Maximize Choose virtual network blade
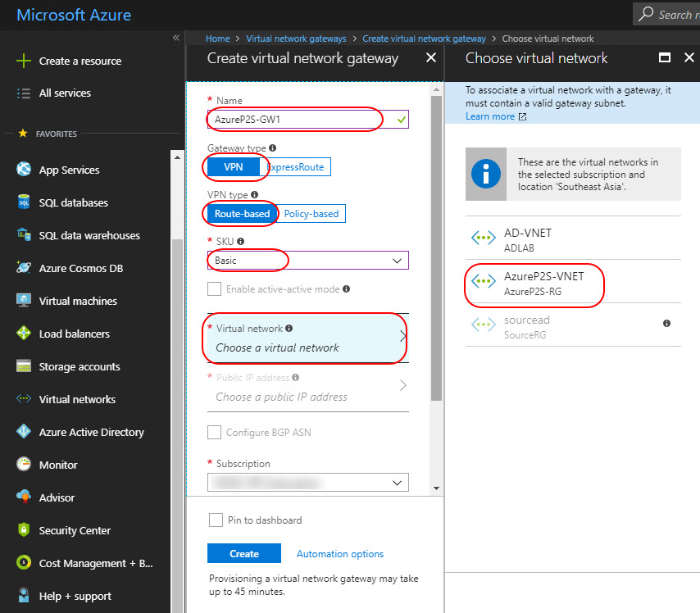The width and height of the screenshot is (700, 613). coord(665,57)
